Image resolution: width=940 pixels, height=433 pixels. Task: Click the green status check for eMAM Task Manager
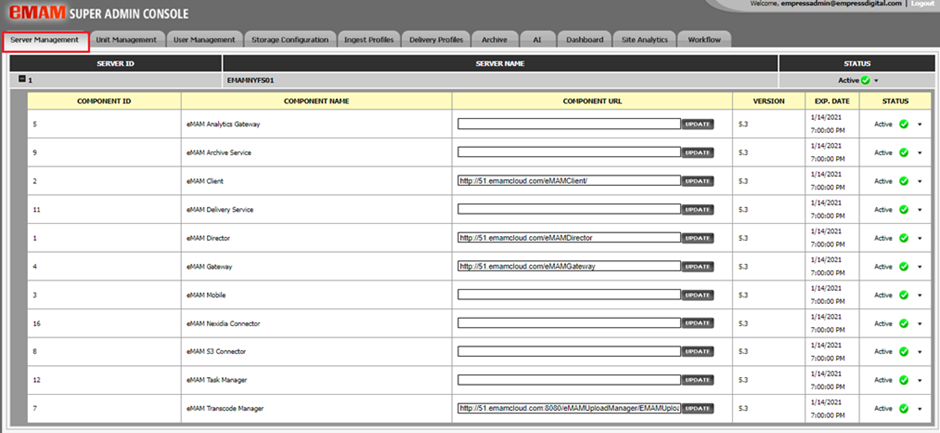pyautogui.click(x=903, y=380)
